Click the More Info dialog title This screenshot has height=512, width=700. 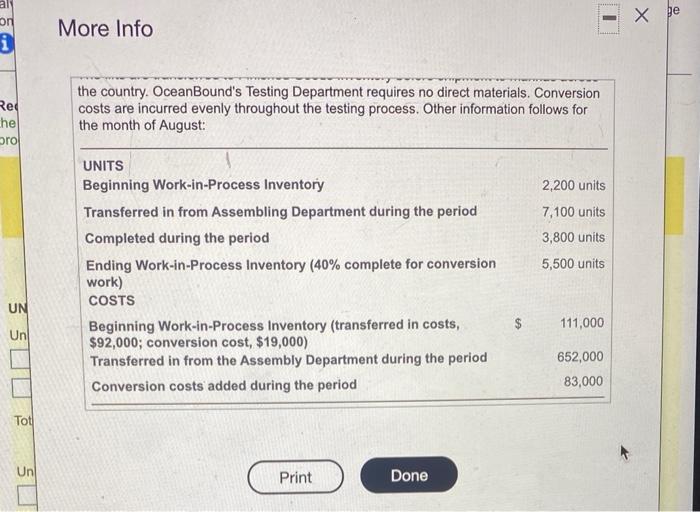coord(105,28)
